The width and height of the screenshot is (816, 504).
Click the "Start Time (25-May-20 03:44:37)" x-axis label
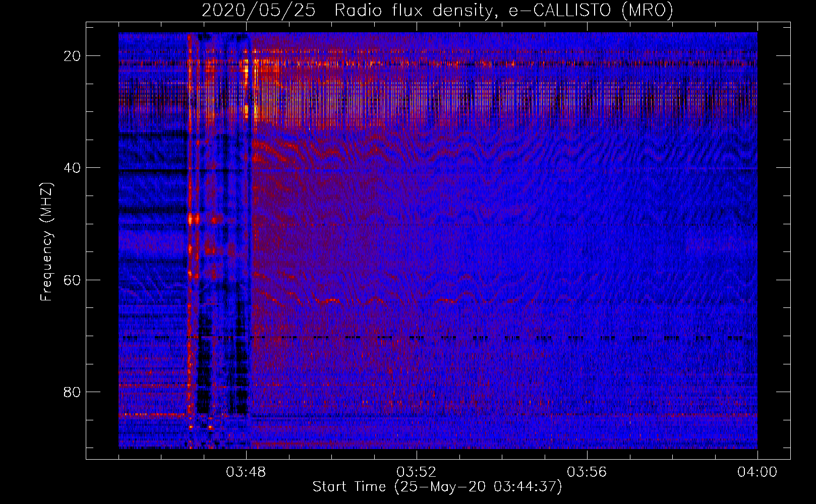[437, 486]
